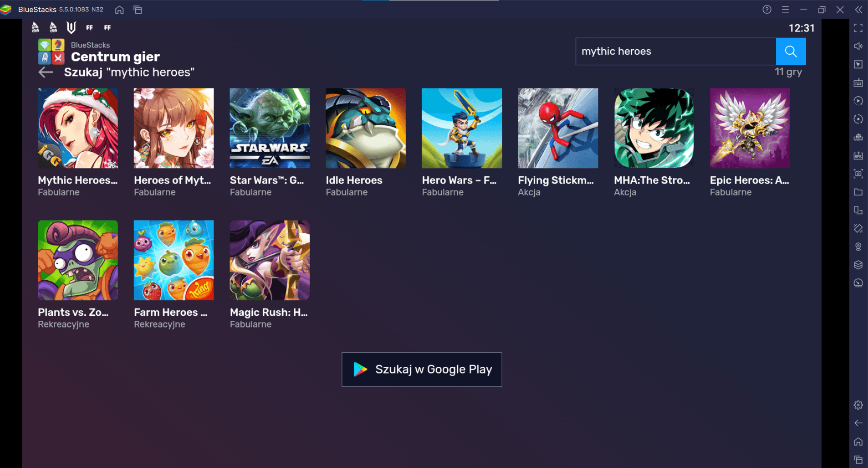This screenshot has width=868, height=468.
Task: Click the Magic Rush title text
Action: [x=269, y=313]
